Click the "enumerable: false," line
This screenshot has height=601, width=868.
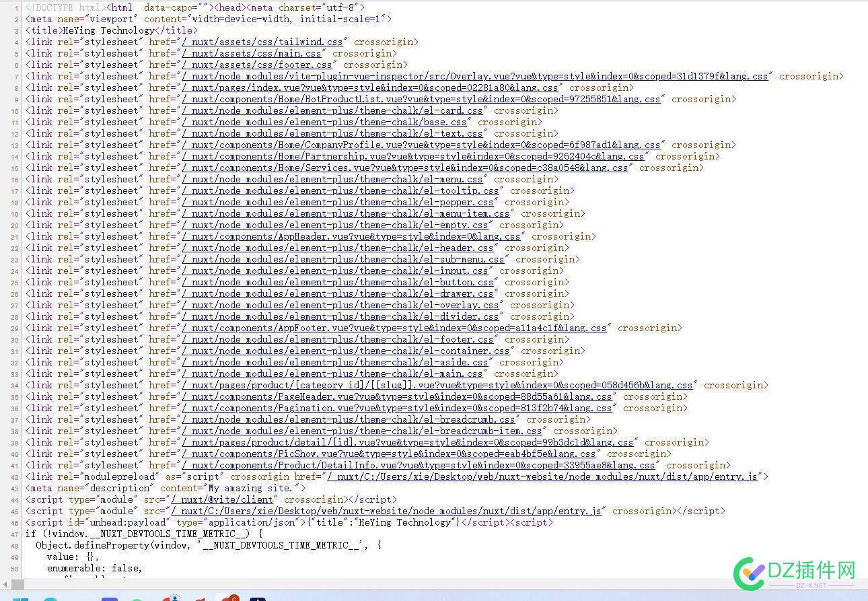click(94, 568)
